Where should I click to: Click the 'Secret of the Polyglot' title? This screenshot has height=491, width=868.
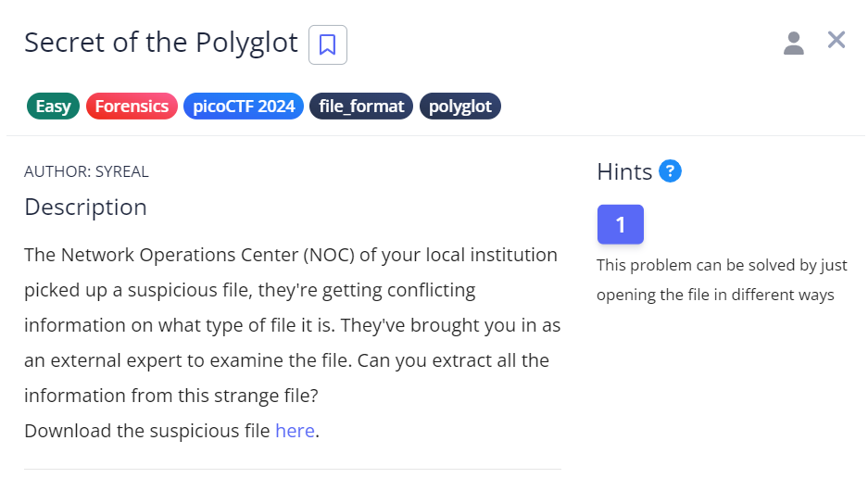[x=161, y=43]
